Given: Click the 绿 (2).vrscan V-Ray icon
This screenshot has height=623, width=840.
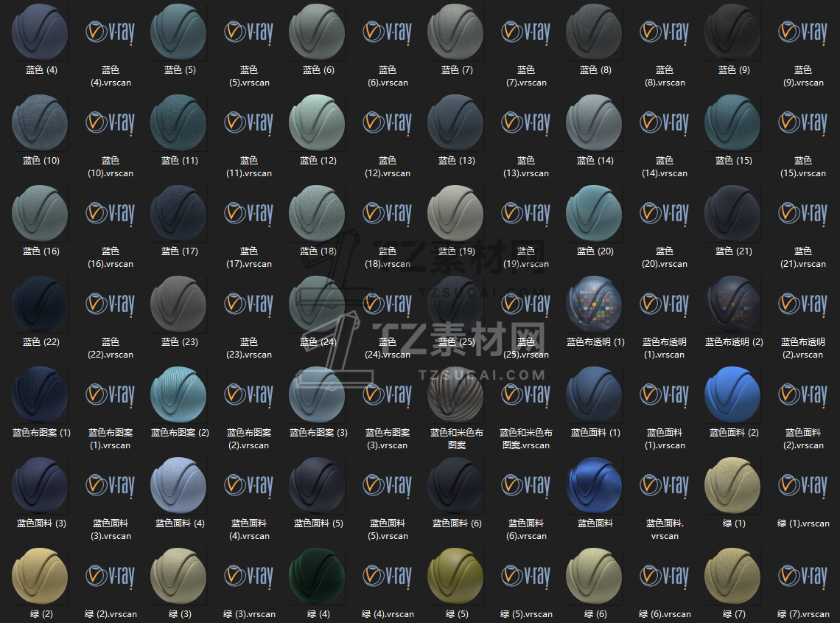Looking at the screenshot, I should coord(111,576).
